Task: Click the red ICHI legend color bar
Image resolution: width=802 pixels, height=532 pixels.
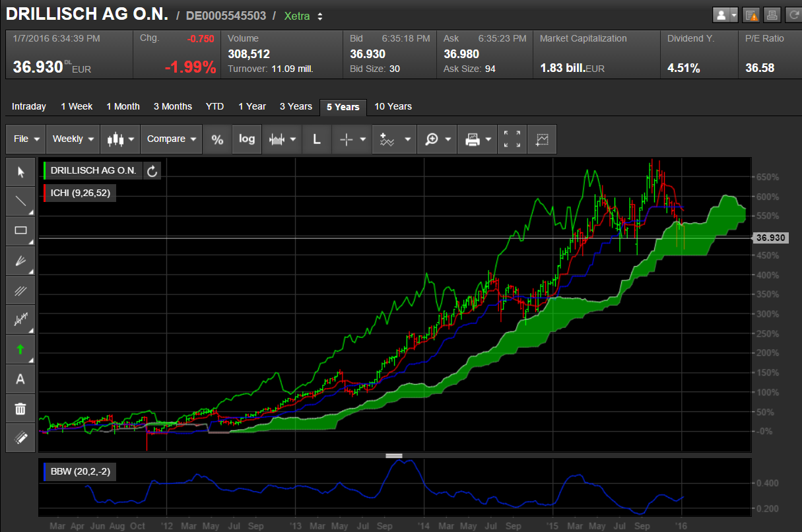Action: point(44,193)
